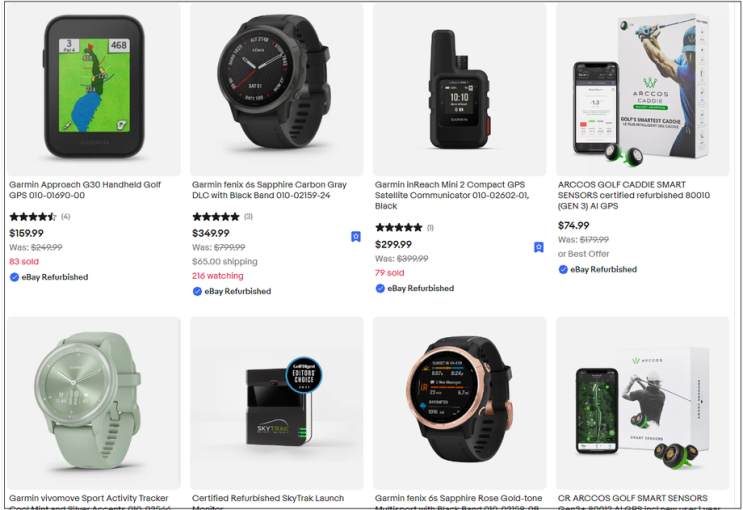Click eBay Refurbished checkmark icon under Garmin Approach G30

pyautogui.click(x=14, y=277)
